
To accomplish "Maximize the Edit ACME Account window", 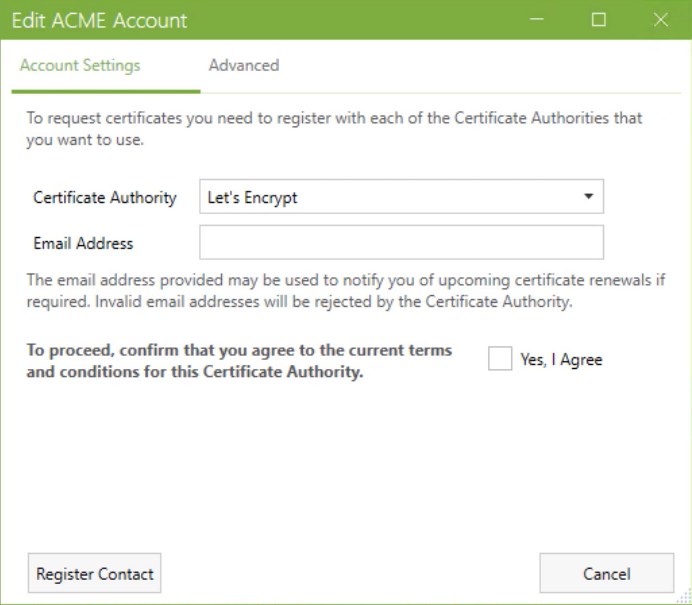I will click(599, 19).
